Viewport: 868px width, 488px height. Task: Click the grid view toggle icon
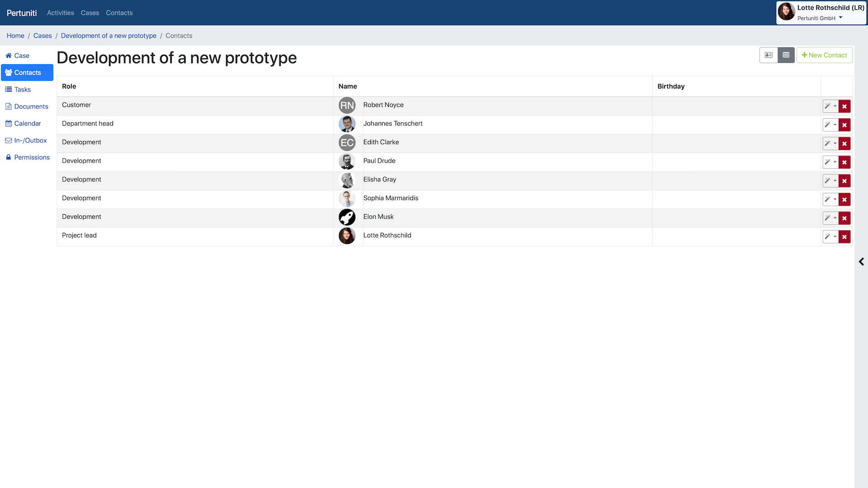[x=786, y=55]
